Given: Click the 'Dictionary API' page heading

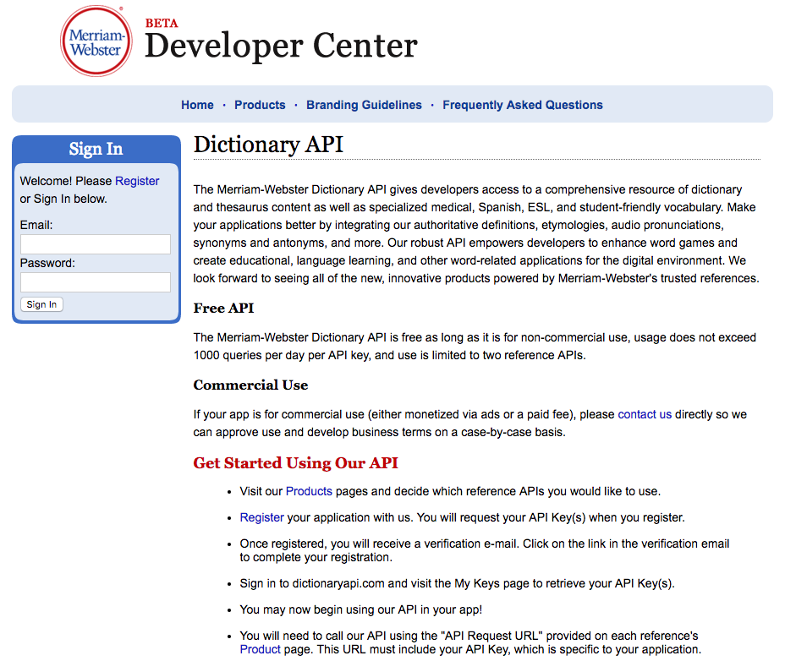Looking at the screenshot, I should tap(268, 145).
